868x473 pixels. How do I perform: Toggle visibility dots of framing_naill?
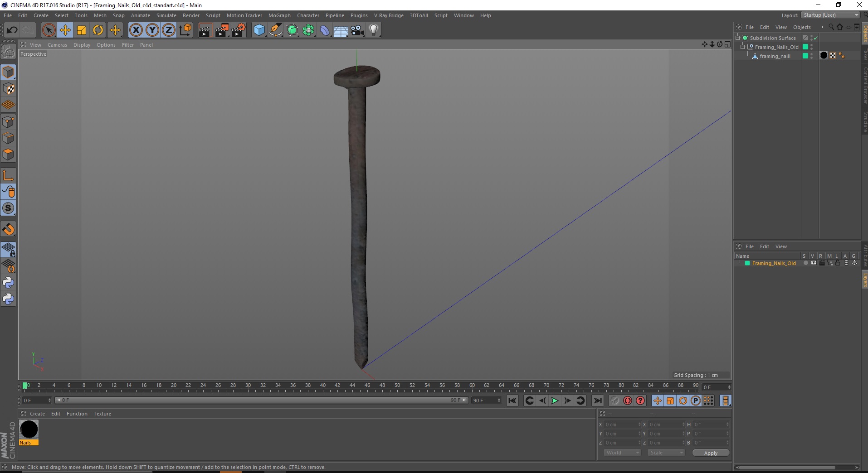pos(811,56)
